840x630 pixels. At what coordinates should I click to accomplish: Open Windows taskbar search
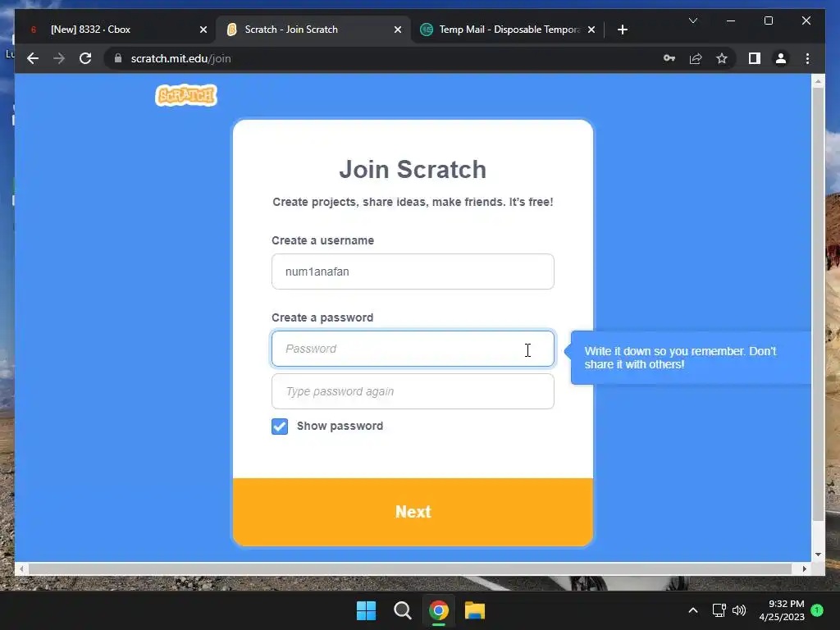402,610
